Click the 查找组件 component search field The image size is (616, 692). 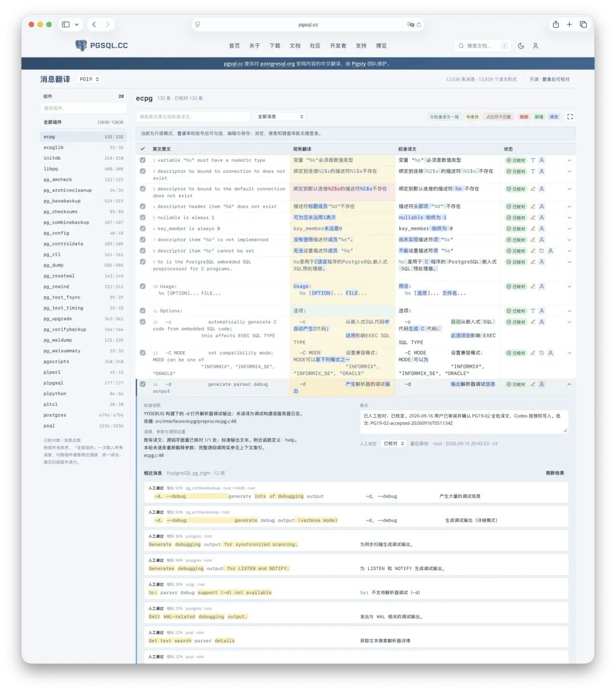[x=83, y=108]
